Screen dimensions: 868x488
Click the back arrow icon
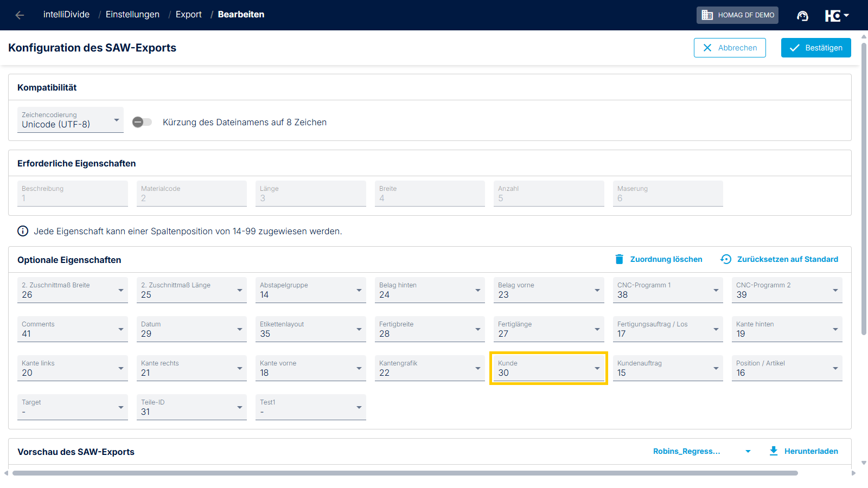pos(20,15)
